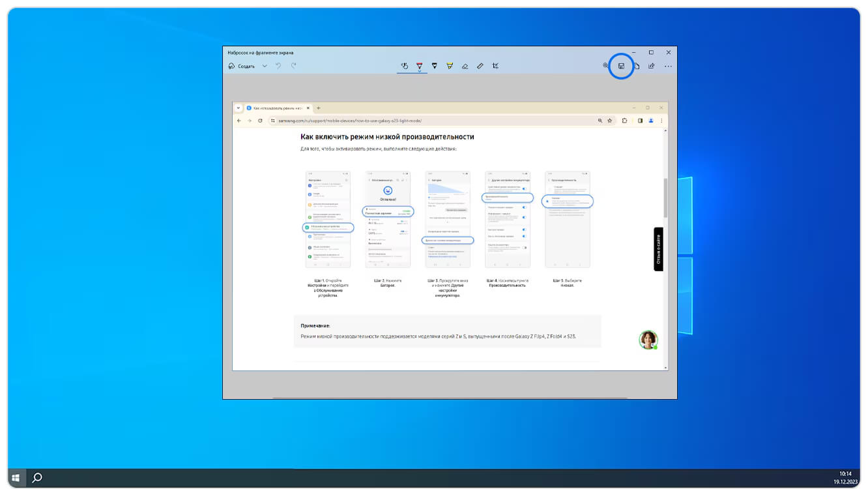Click the clock and date in the taskbar
Screen dimensions: 868x489
point(845,478)
